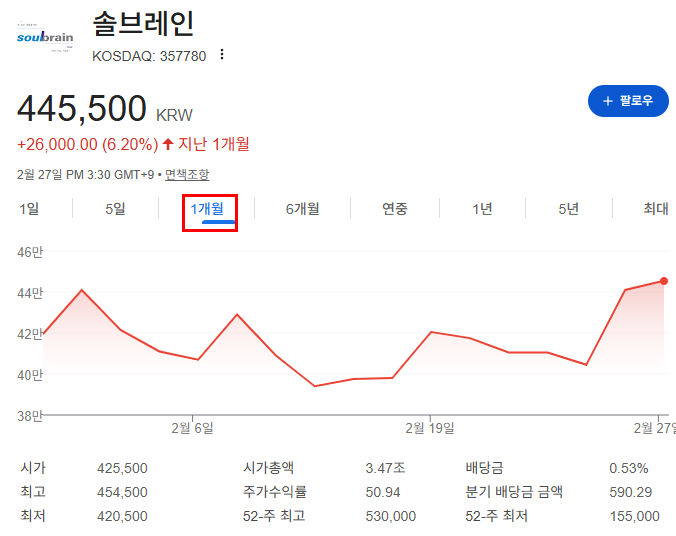Click the 솔브레인 company name heading
The width and height of the screenshot is (676, 536).
point(144,24)
